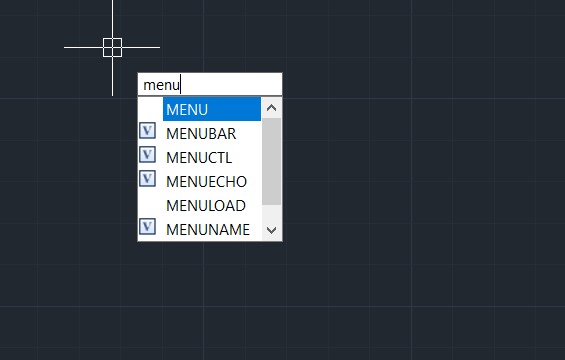Click the variable icon beside MENUECHO
Viewport: 565px width, 360px height.
coord(147,179)
